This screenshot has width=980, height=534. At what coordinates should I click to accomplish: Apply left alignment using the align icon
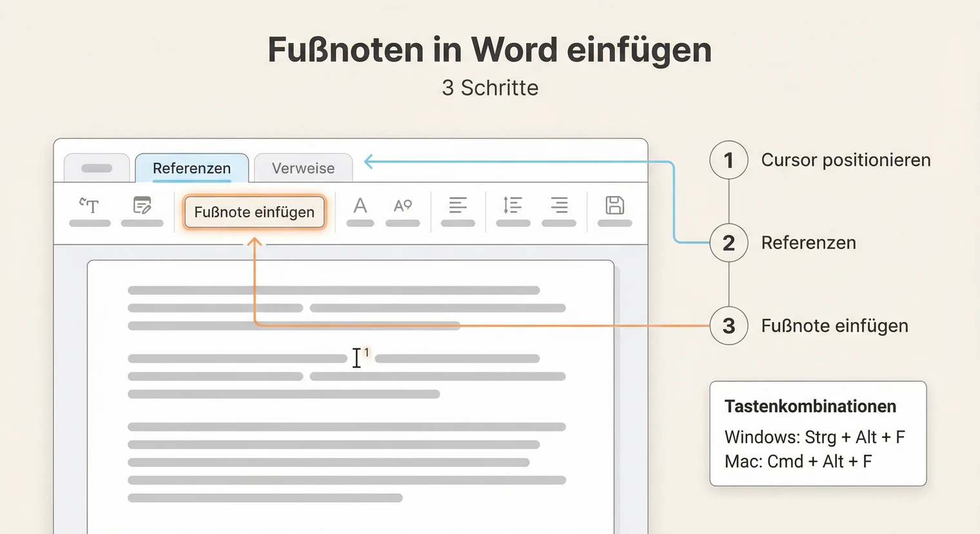point(458,206)
